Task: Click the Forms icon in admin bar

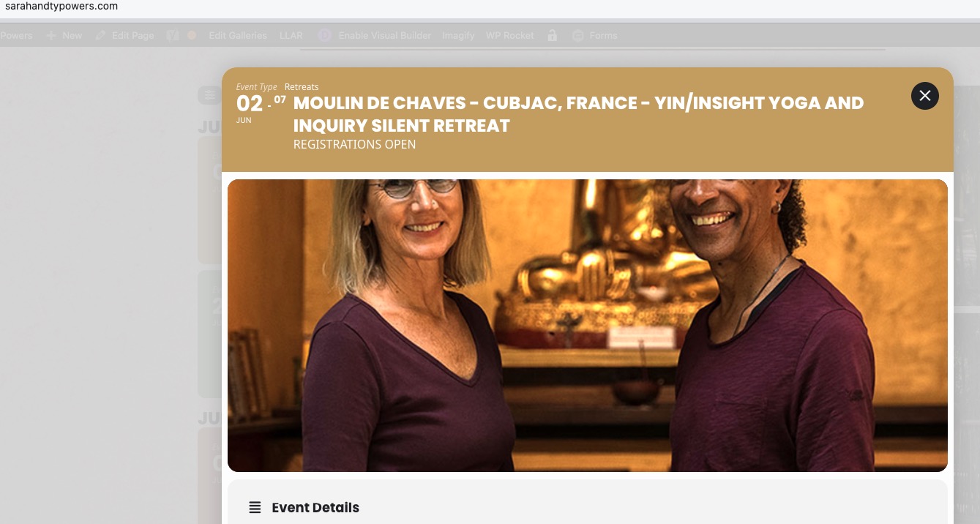Action: click(578, 35)
